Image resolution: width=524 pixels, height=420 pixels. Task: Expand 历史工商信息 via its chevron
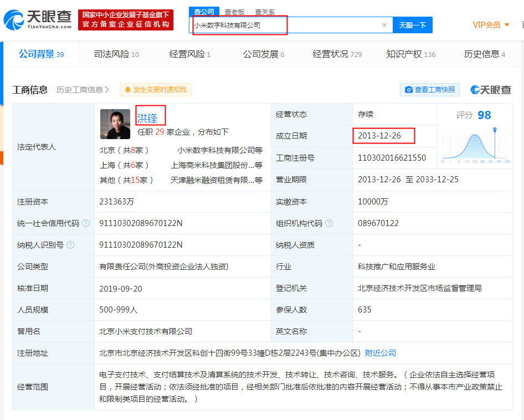click(x=107, y=90)
